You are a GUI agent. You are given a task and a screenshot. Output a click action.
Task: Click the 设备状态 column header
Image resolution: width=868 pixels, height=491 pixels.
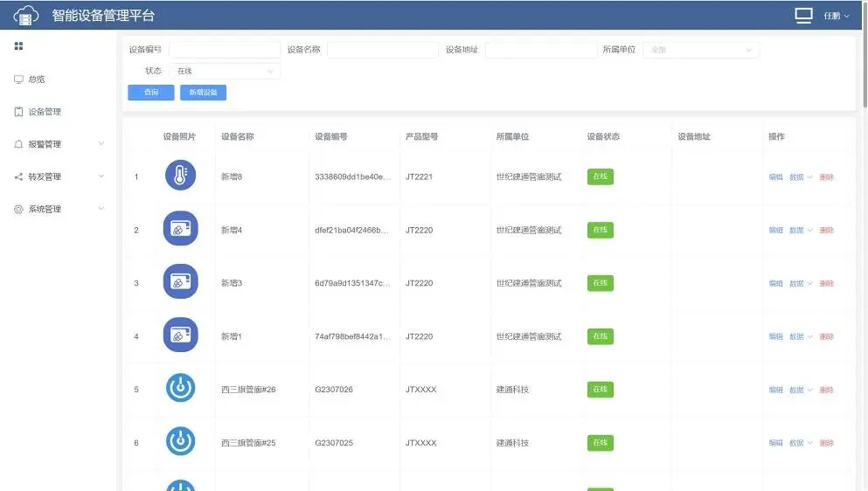603,136
